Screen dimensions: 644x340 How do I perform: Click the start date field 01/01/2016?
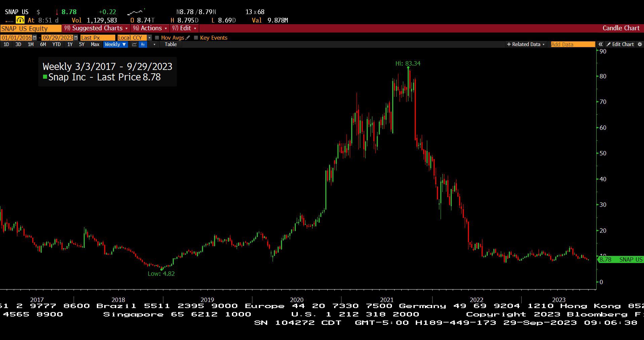[16, 38]
